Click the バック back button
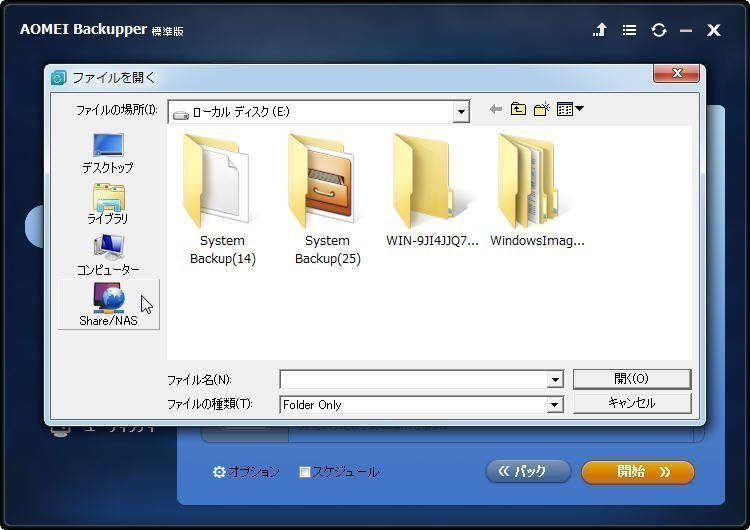750x530 pixels. [x=528, y=472]
